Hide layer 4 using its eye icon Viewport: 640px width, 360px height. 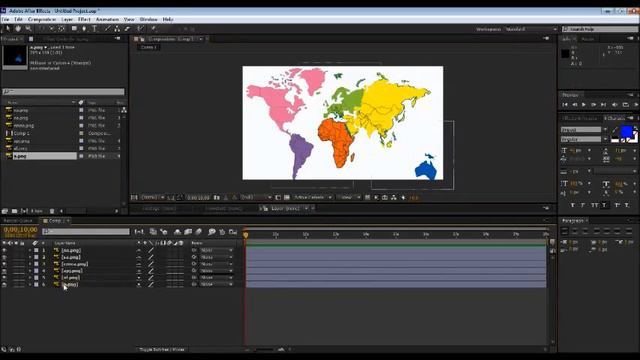tap(4, 271)
